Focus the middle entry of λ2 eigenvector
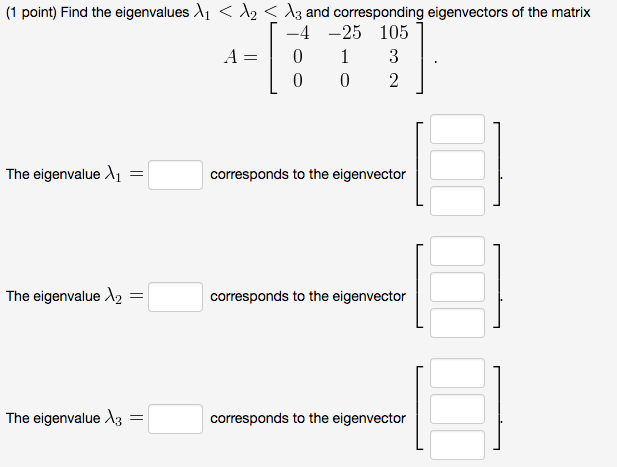 [457, 287]
